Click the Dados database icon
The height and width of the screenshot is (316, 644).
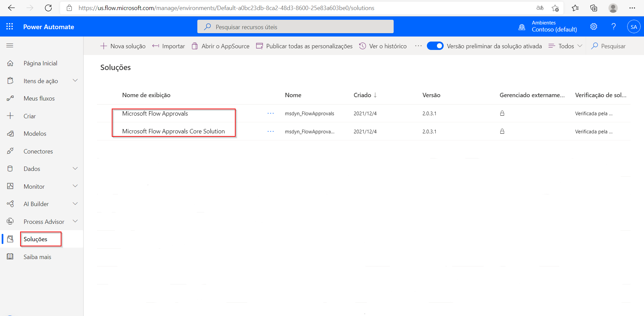[10, 169]
